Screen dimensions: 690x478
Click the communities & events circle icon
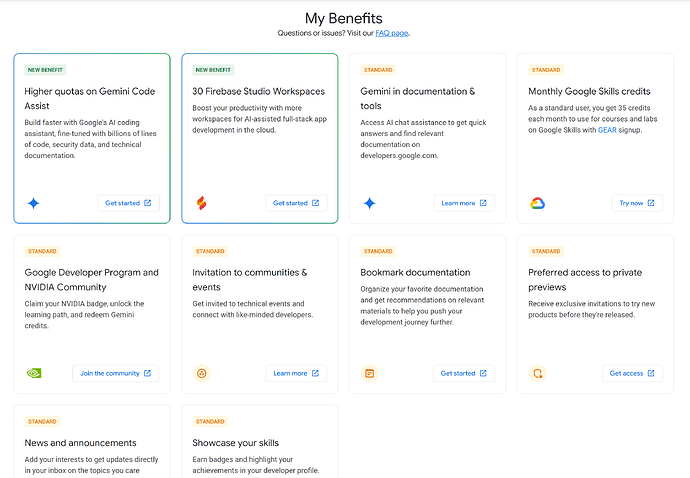202,373
